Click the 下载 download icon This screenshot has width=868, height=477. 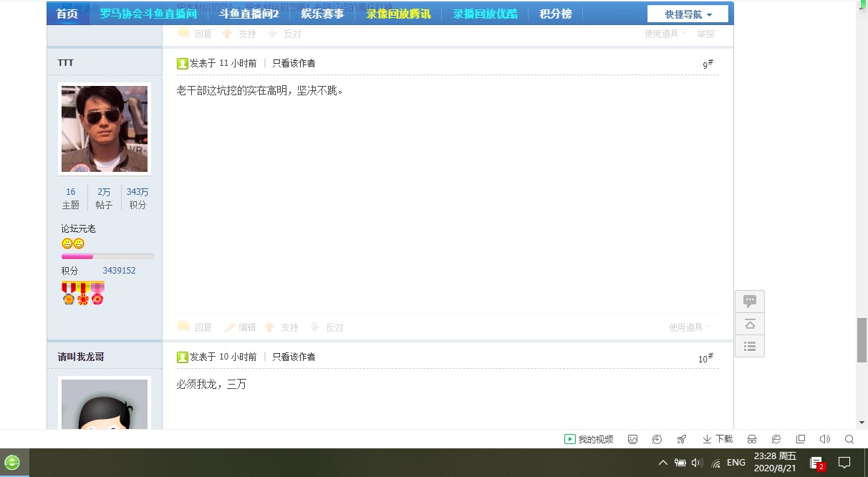click(718, 439)
